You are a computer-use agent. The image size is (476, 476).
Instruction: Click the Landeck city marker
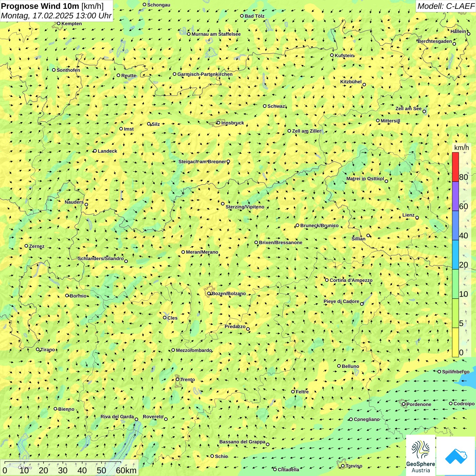pos(95,151)
